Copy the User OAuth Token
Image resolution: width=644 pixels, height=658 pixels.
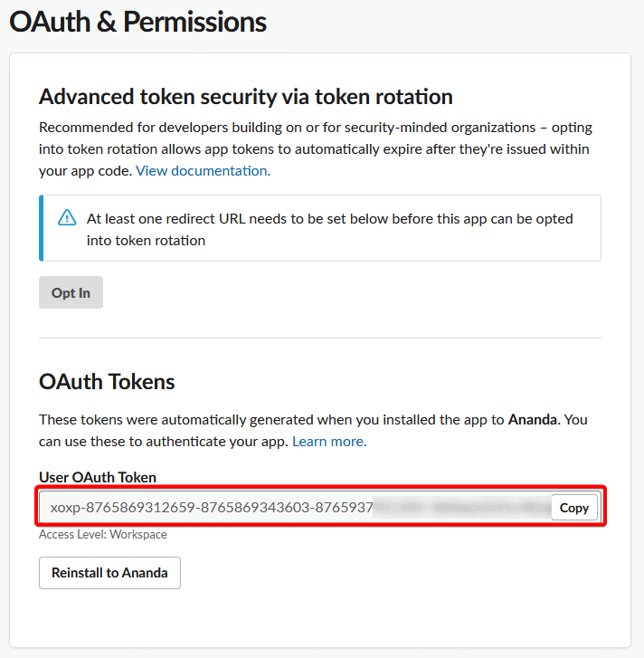point(574,508)
